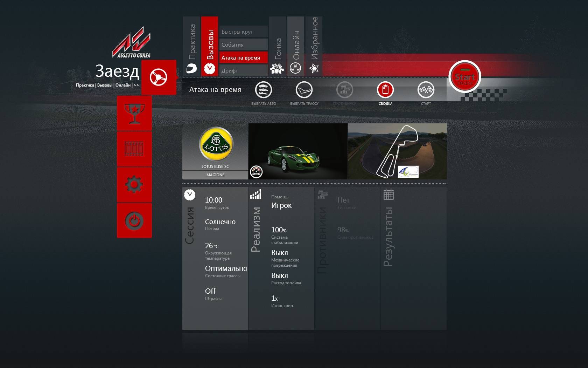This screenshot has width=588, height=368.
Task: Click the LOTUS ELISE SC label
Action: point(215,166)
